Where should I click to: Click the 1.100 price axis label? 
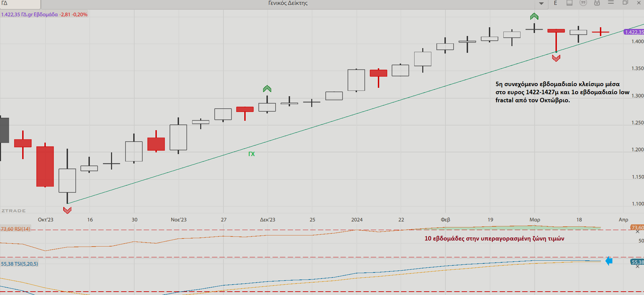point(637,204)
